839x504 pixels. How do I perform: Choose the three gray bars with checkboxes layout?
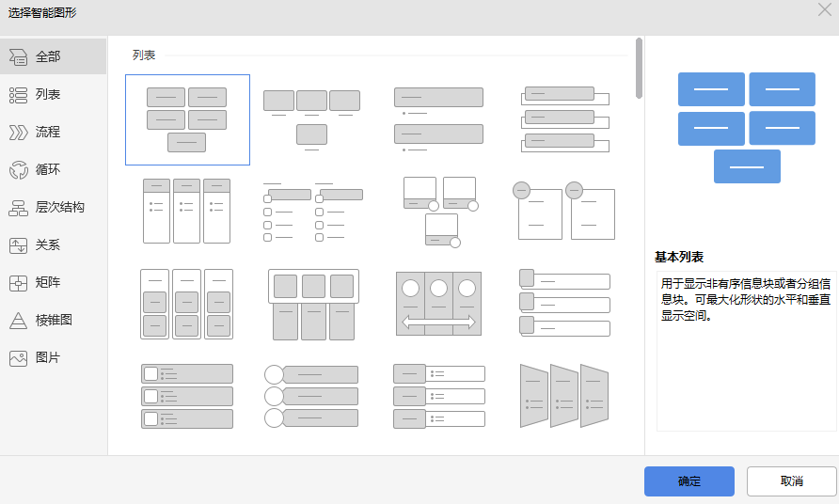[x=187, y=397]
